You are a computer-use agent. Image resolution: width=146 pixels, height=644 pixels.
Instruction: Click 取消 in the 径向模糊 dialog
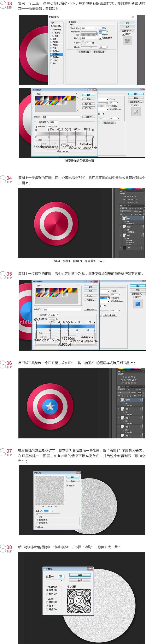point(80,581)
